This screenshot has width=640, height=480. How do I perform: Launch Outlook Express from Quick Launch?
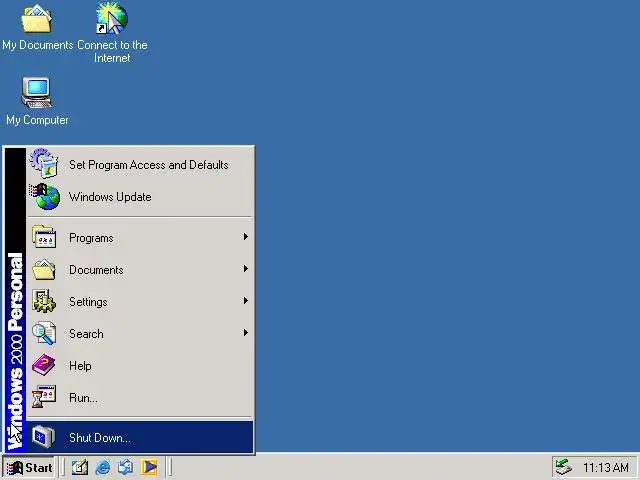tap(125, 467)
